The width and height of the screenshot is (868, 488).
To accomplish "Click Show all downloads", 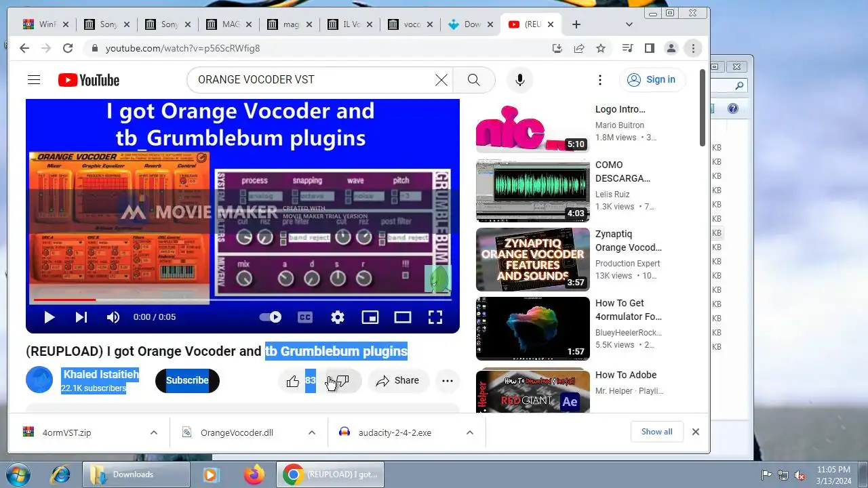I will [657, 432].
